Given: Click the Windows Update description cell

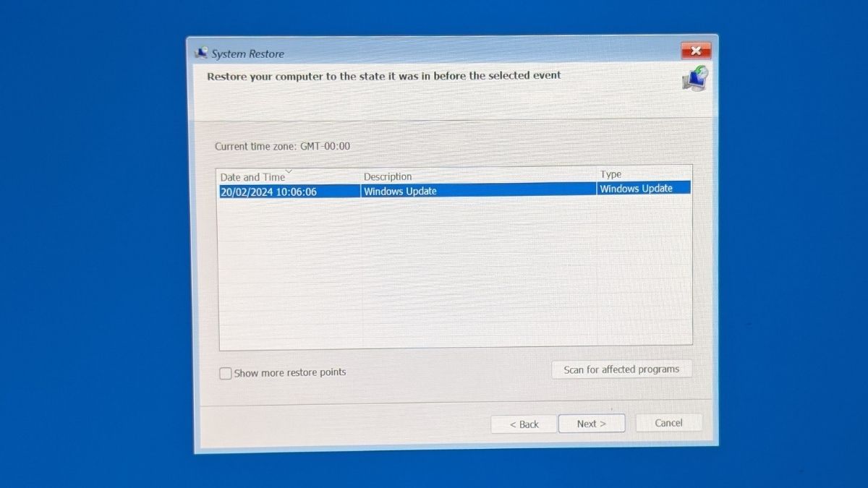Looking at the screenshot, I should 400,191.
